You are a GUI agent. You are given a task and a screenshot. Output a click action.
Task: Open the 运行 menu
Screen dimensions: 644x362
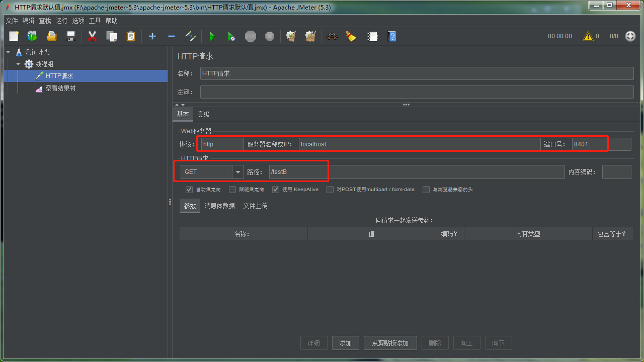pyautogui.click(x=62, y=21)
